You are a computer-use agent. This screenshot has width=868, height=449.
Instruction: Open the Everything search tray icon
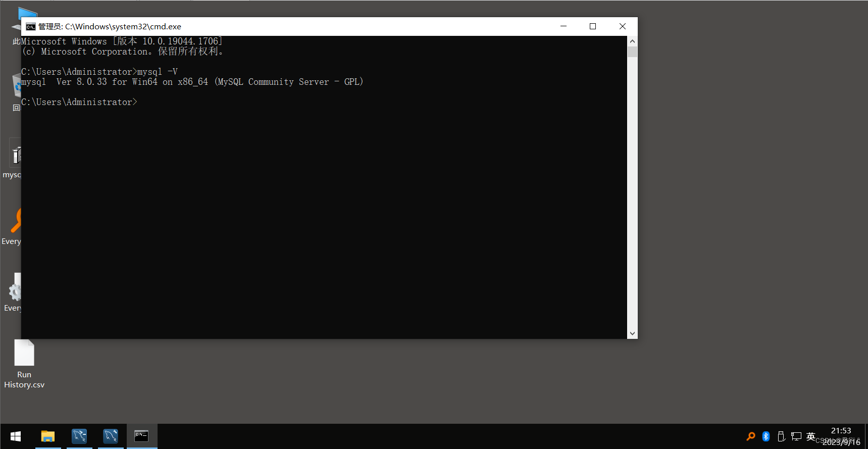pyautogui.click(x=751, y=436)
